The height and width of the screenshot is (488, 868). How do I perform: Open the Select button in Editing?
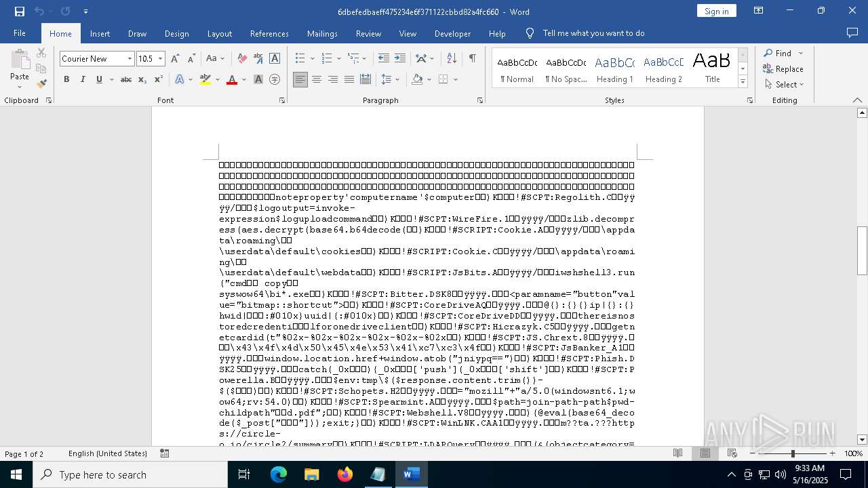coord(784,84)
